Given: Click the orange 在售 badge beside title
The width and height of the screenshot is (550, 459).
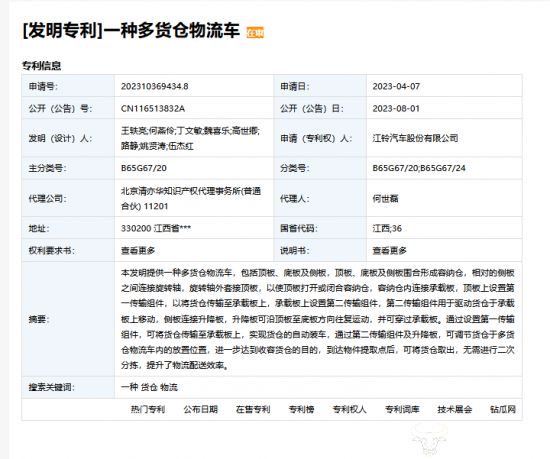Looking at the screenshot, I should (255, 32).
